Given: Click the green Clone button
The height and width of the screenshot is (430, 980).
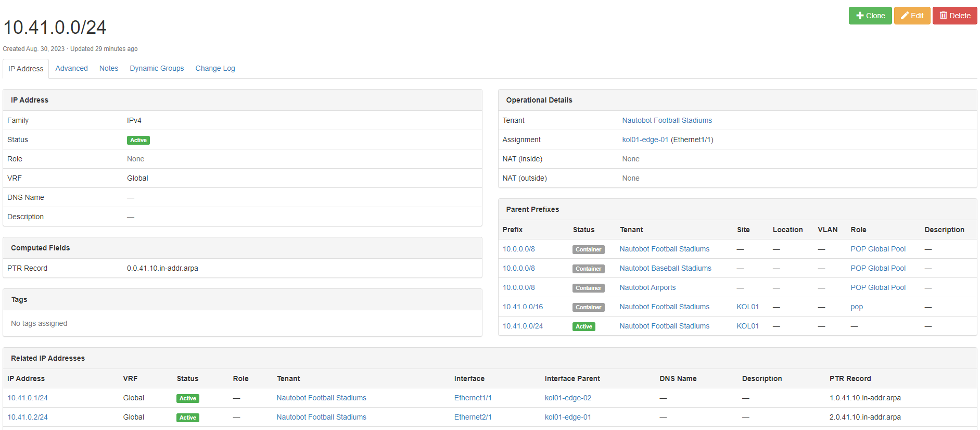Looking at the screenshot, I should [x=870, y=16].
